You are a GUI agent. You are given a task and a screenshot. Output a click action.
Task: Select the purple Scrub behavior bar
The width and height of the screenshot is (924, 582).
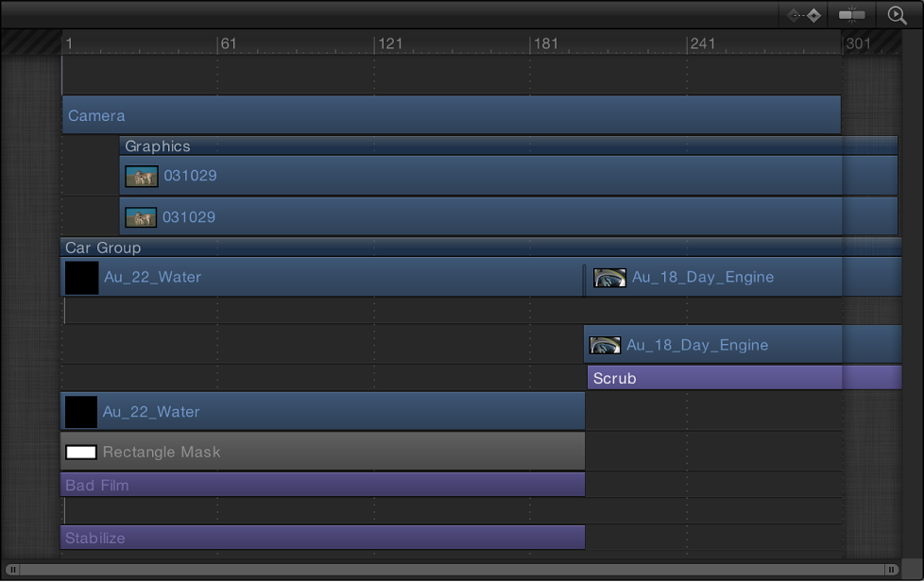713,378
